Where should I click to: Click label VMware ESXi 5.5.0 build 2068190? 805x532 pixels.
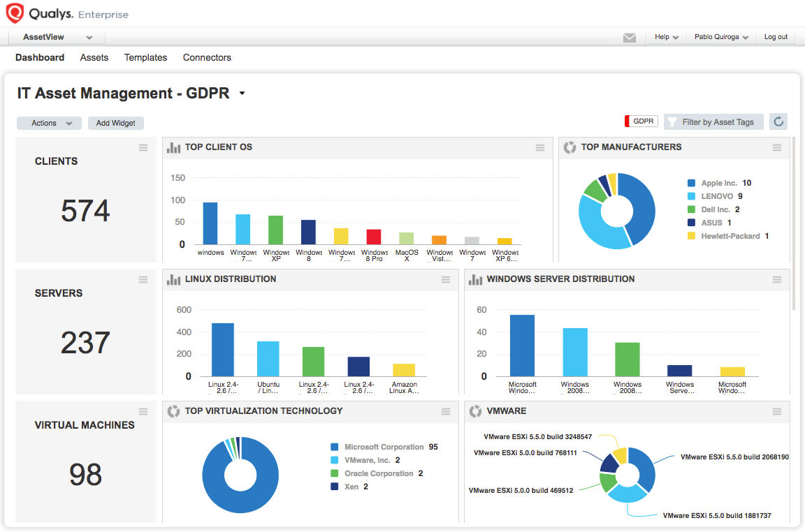coord(734,457)
